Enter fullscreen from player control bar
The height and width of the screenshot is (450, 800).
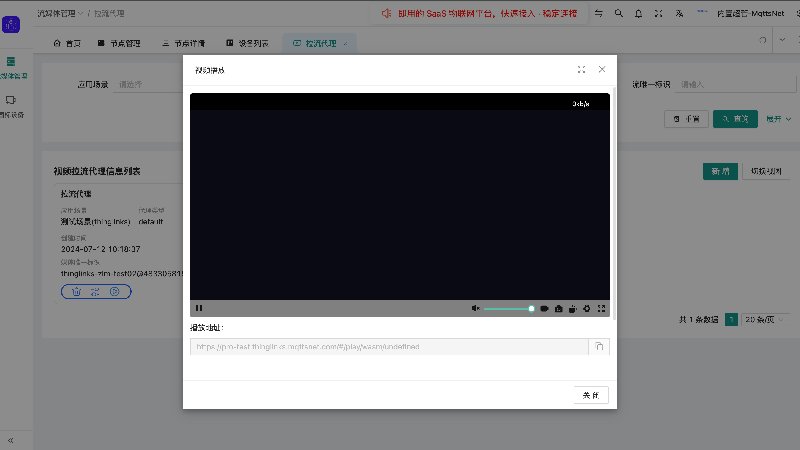pos(602,309)
